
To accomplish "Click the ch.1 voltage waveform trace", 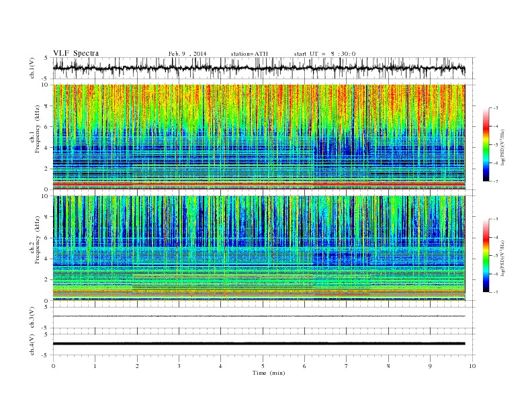I will tap(259, 68).
